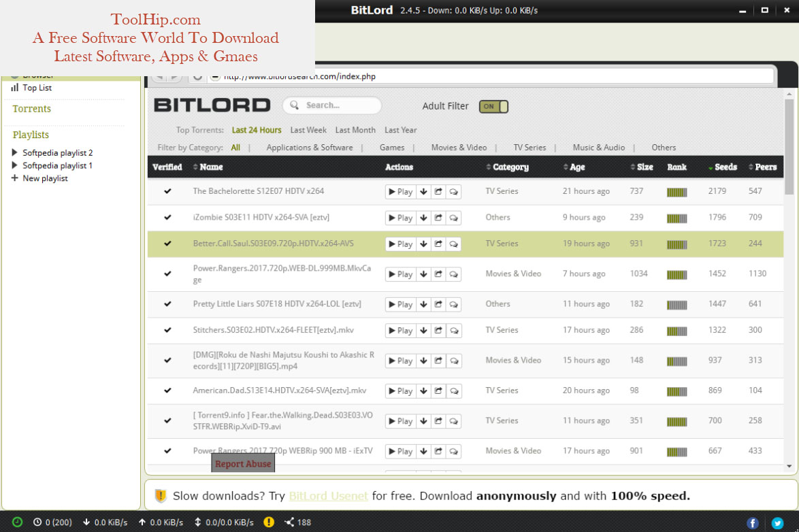The image size is (799, 532).
Task: Sort the table by Seeds column
Action: pyautogui.click(x=723, y=167)
